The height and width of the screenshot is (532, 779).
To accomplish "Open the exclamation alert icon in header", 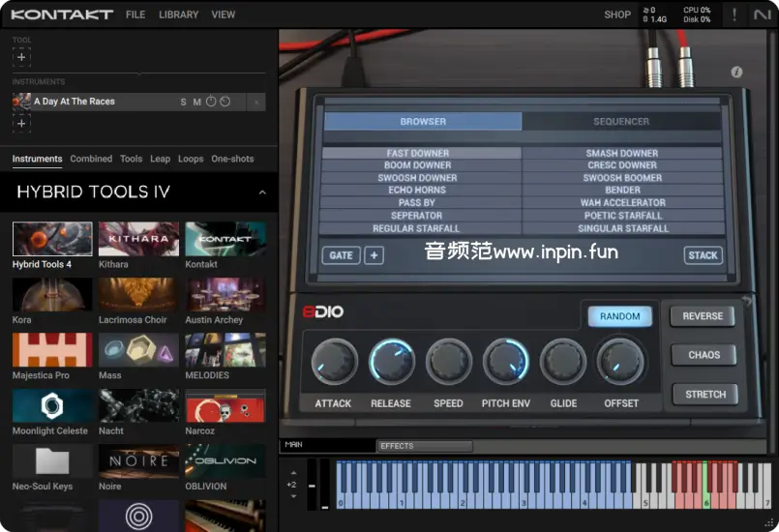I will click(734, 15).
